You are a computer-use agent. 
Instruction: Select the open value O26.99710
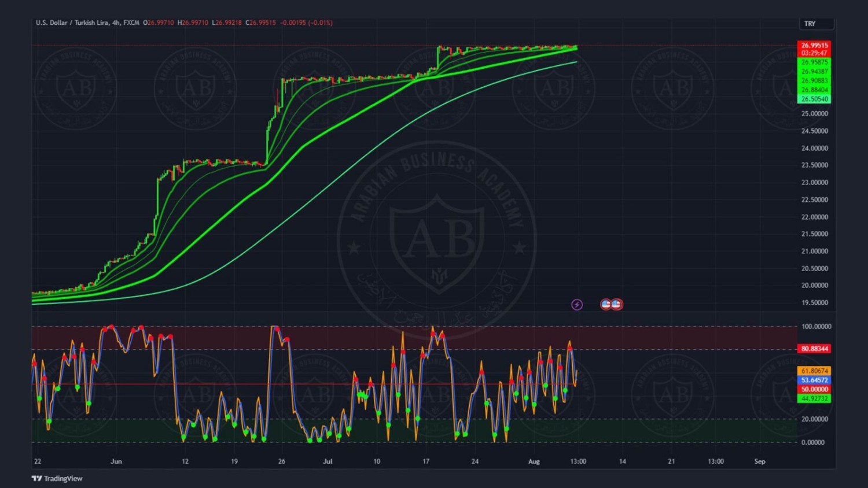click(x=159, y=23)
